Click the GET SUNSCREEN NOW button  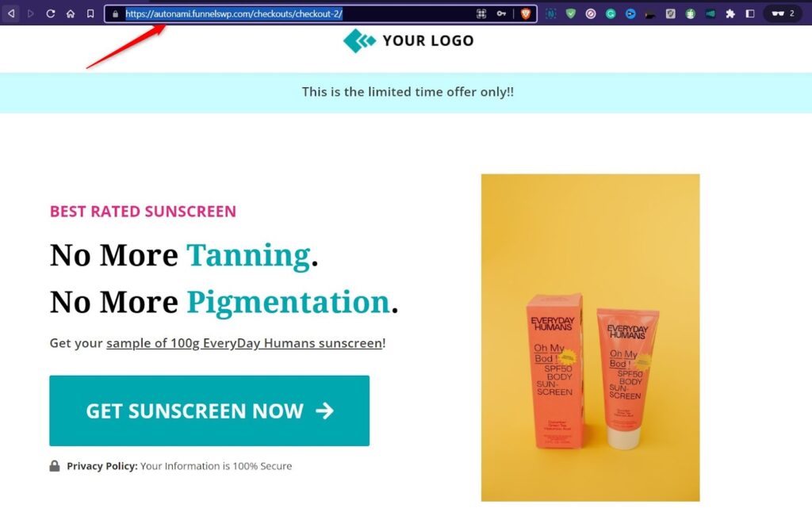click(x=209, y=411)
